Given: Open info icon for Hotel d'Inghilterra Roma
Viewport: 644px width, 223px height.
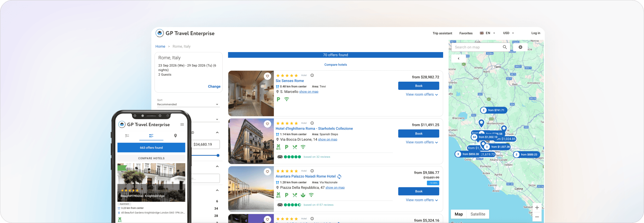Looking at the screenshot, I should click(x=312, y=123).
